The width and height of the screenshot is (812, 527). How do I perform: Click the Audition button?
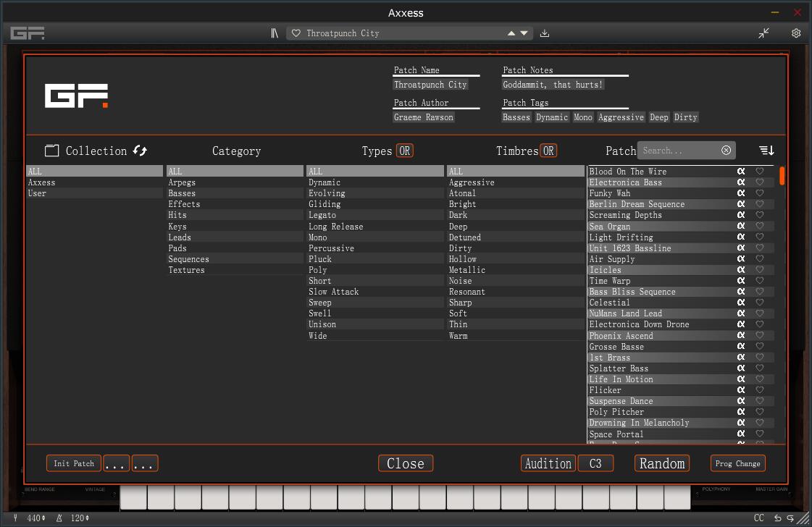pos(548,463)
